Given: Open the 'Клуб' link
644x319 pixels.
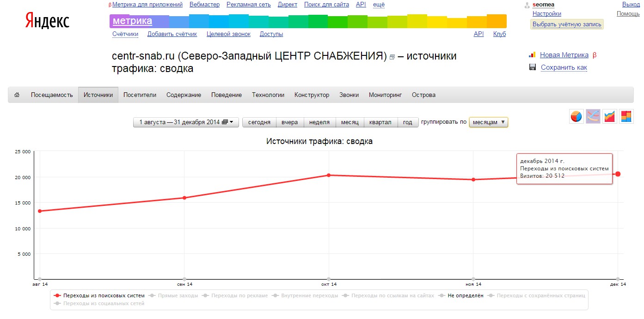Looking at the screenshot, I should pyautogui.click(x=500, y=34).
